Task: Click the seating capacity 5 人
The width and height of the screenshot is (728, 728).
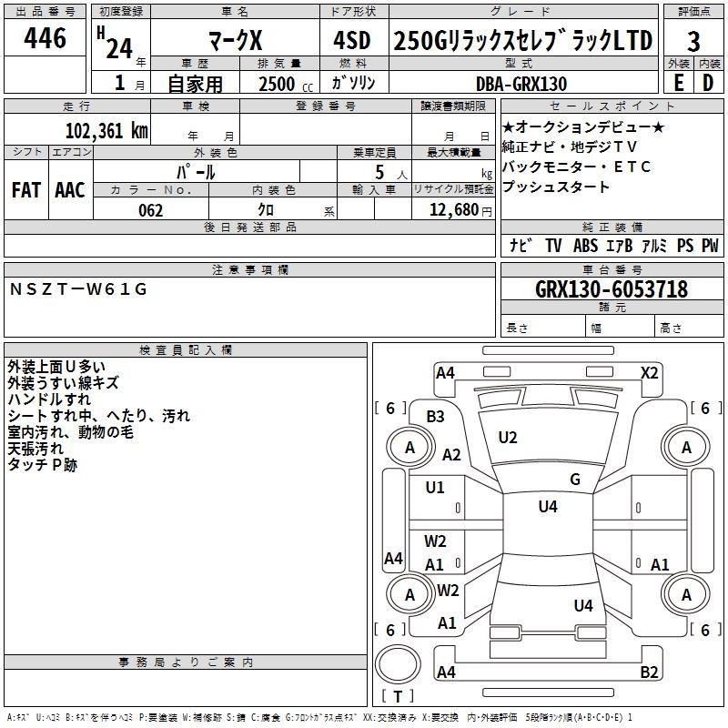Action: pos(391,172)
